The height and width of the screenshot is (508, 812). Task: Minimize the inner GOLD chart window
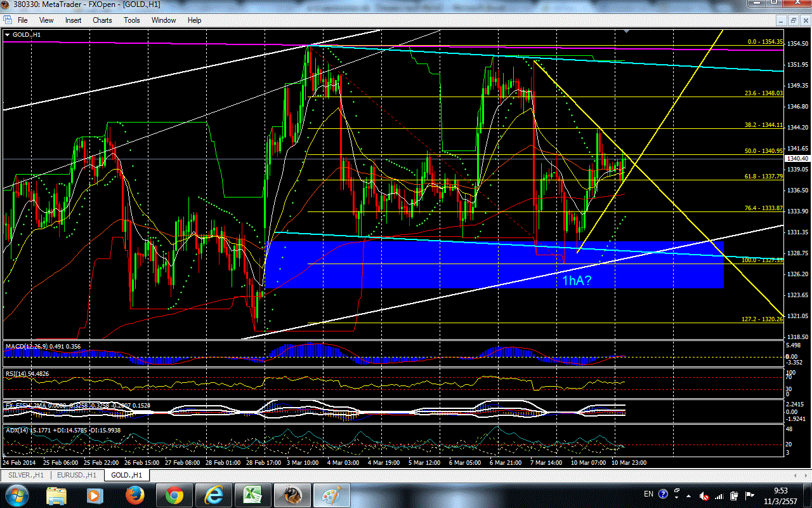click(782, 20)
